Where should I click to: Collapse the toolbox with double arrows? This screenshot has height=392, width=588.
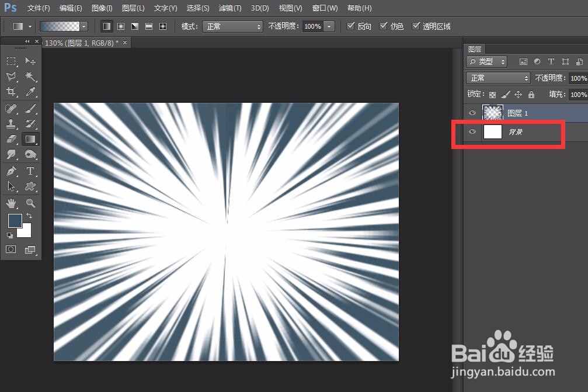pos(27,41)
